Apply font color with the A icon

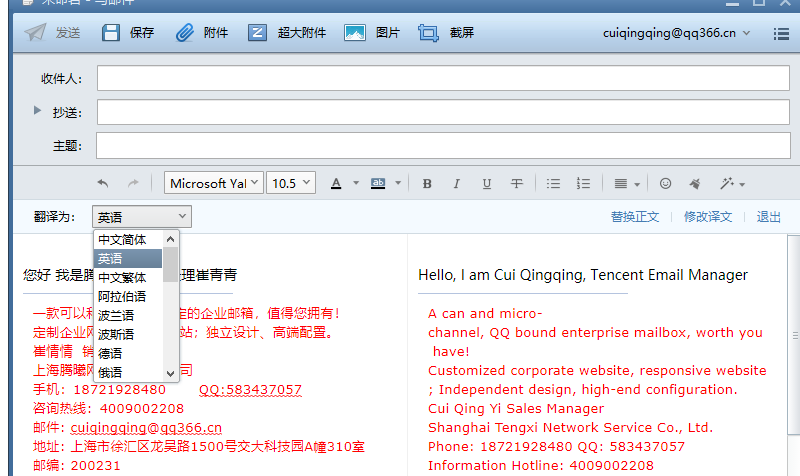click(336, 183)
